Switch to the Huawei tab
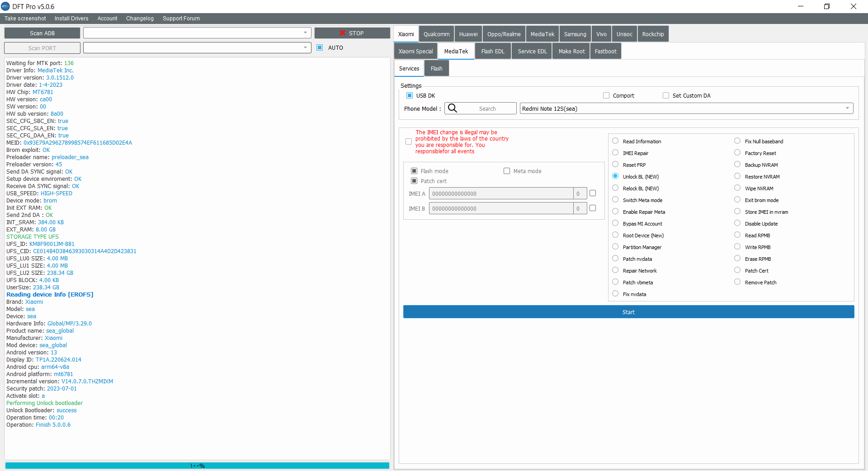Image resolution: width=868 pixels, height=471 pixels. click(468, 34)
